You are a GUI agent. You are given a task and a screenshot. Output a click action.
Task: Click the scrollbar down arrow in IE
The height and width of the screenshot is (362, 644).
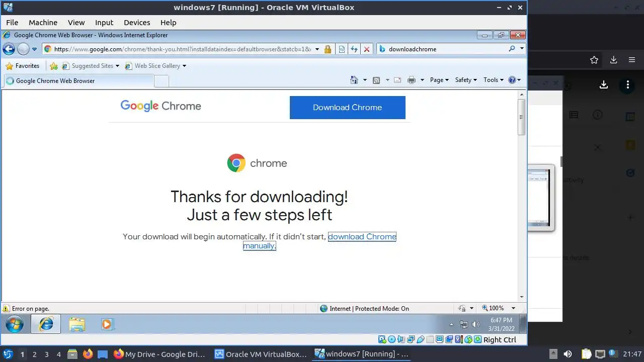[522, 297]
